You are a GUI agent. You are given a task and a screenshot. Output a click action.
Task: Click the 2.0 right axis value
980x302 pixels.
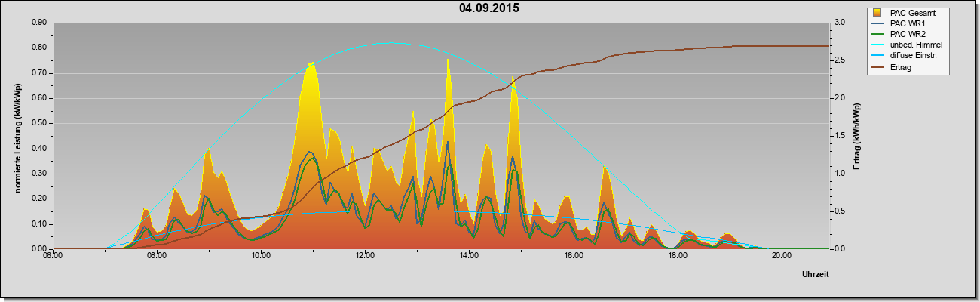coord(840,98)
